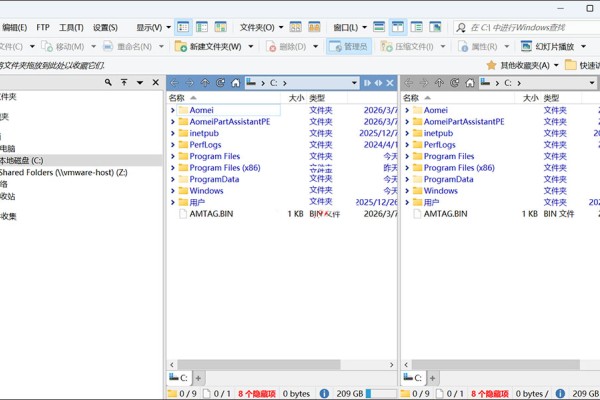Create a new folder with 新建文件夹(W)
This screenshot has height=400, width=600.
[x=209, y=47]
